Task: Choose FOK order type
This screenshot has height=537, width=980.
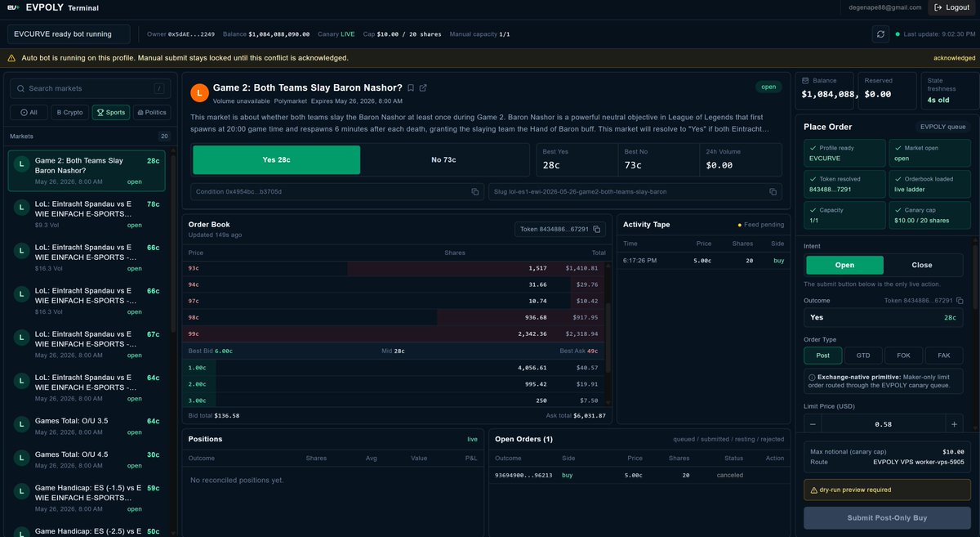Action: click(903, 356)
